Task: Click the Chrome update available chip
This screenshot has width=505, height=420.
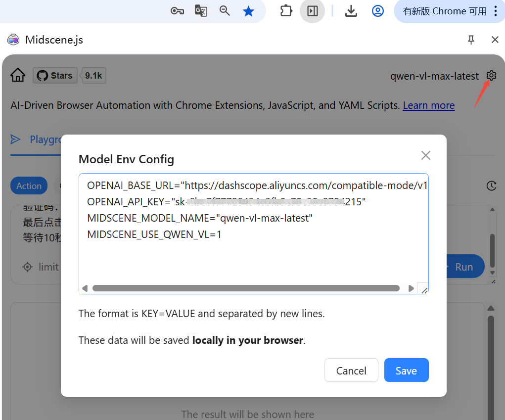Action: [x=445, y=11]
